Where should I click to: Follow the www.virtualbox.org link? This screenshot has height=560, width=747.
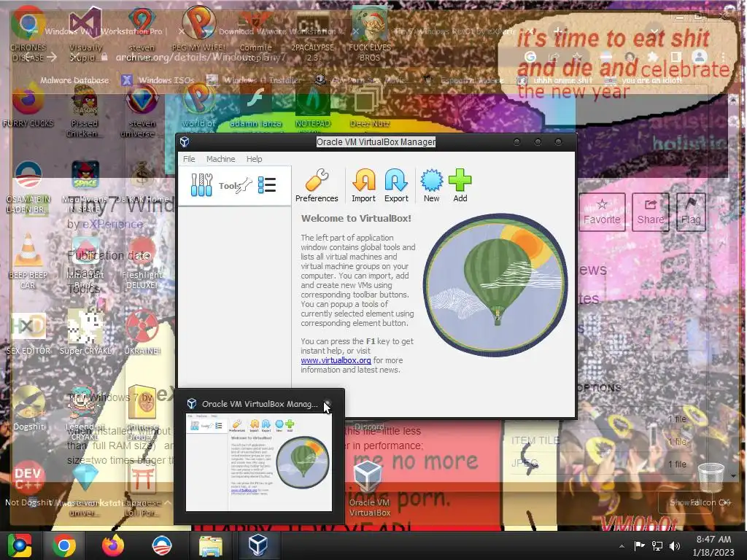[336, 360]
